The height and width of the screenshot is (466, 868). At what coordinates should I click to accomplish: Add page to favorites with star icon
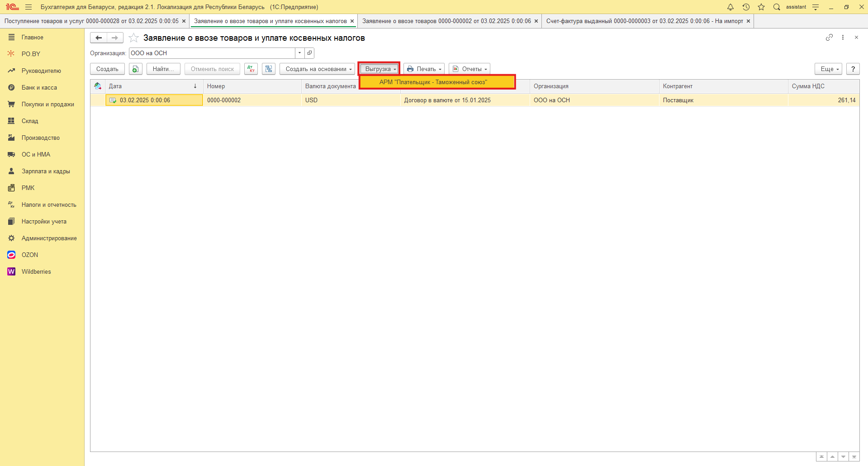tap(133, 38)
